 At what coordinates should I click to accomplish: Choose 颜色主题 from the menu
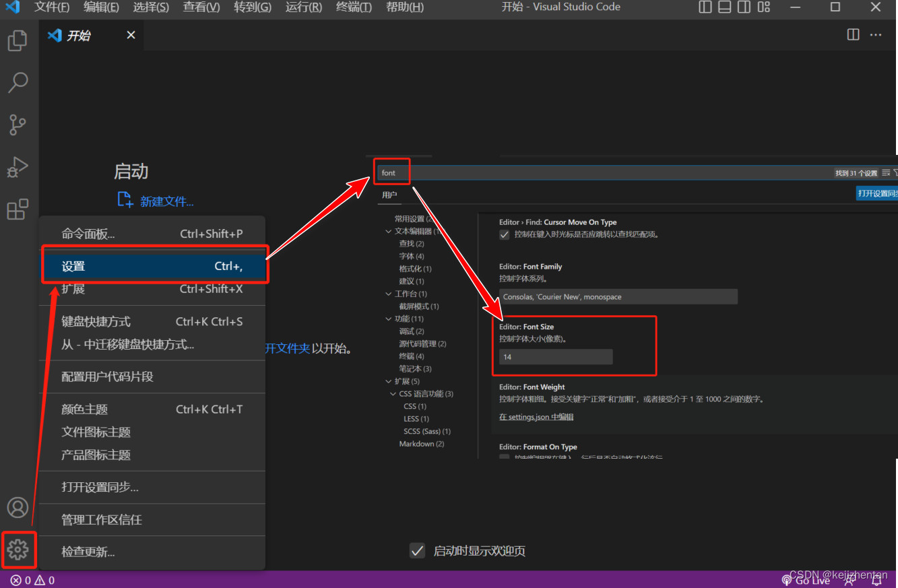[152, 409]
